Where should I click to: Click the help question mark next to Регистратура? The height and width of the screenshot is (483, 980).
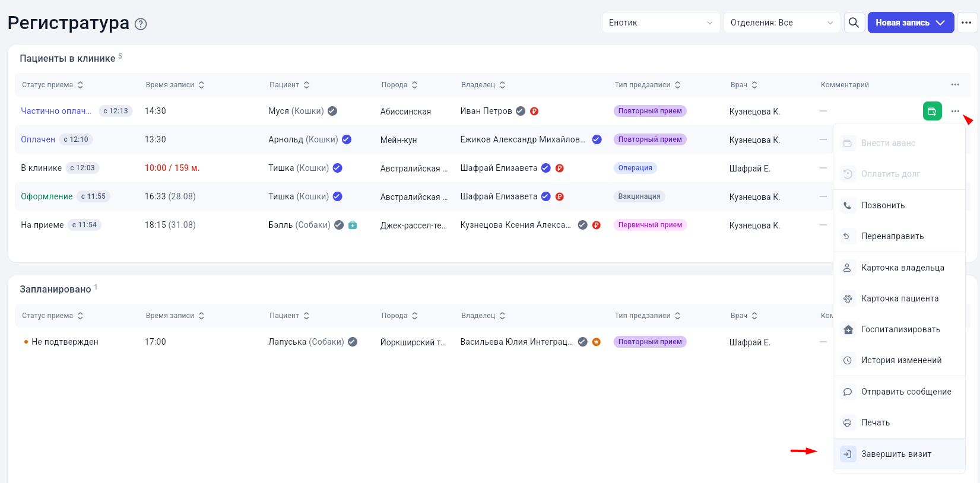(x=141, y=24)
